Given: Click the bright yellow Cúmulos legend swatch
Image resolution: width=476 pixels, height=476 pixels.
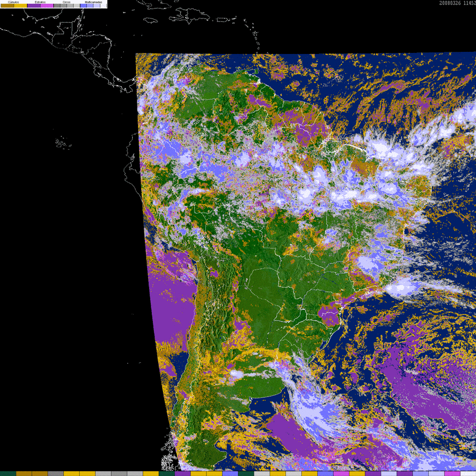Looking at the screenshot, I should (21, 5).
